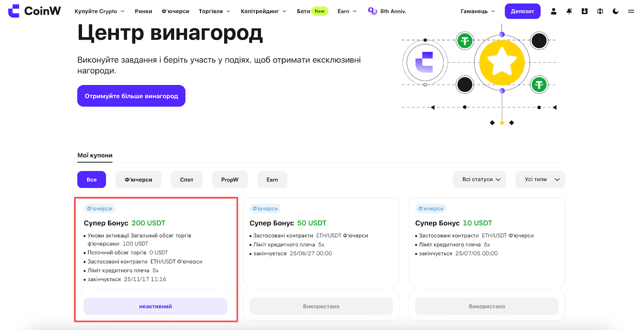This screenshot has height=330, width=644.
Task: Click the Депозит button
Action: (x=522, y=11)
